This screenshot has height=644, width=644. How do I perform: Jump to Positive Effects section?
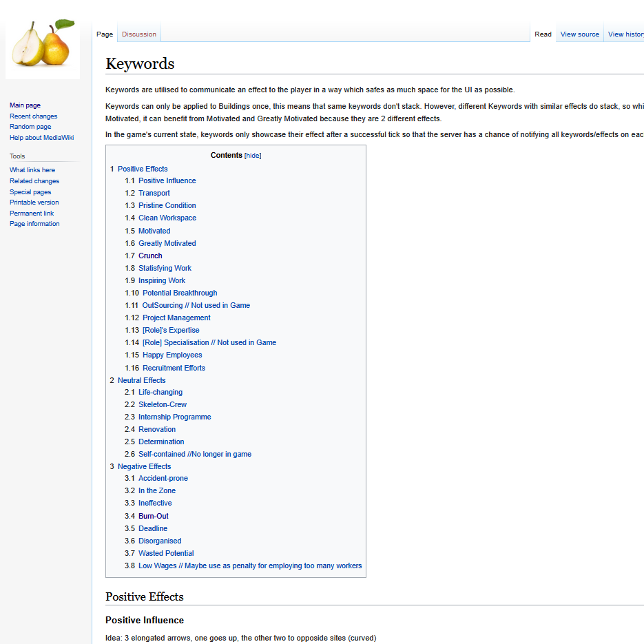pos(143,169)
